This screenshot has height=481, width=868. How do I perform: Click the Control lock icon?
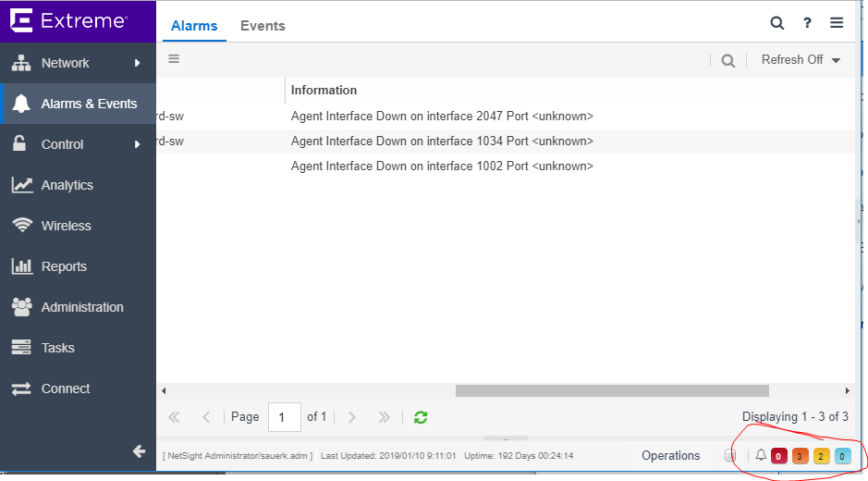point(21,144)
